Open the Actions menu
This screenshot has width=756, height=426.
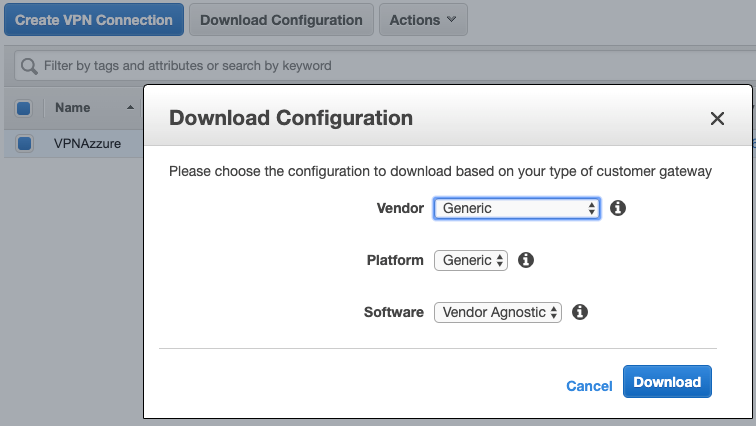point(423,20)
